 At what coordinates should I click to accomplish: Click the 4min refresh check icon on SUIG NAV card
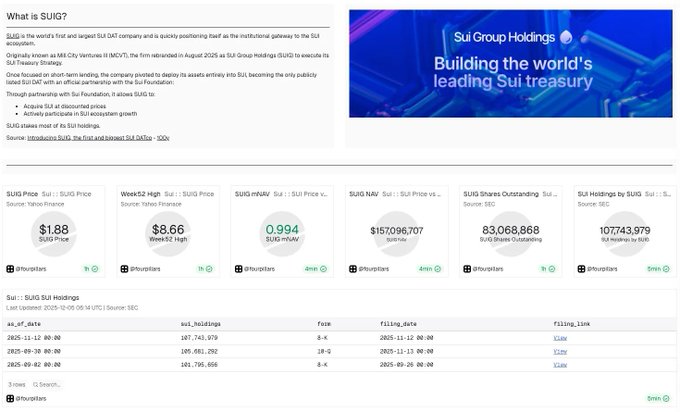click(x=438, y=269)
